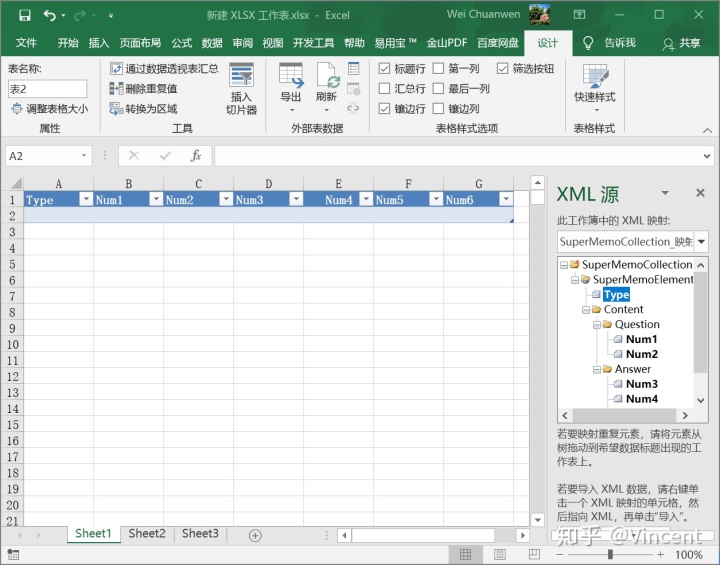Switch to Normal view icon in status bar
Viewport: 720px width, 565px height.
click(465, 554)
